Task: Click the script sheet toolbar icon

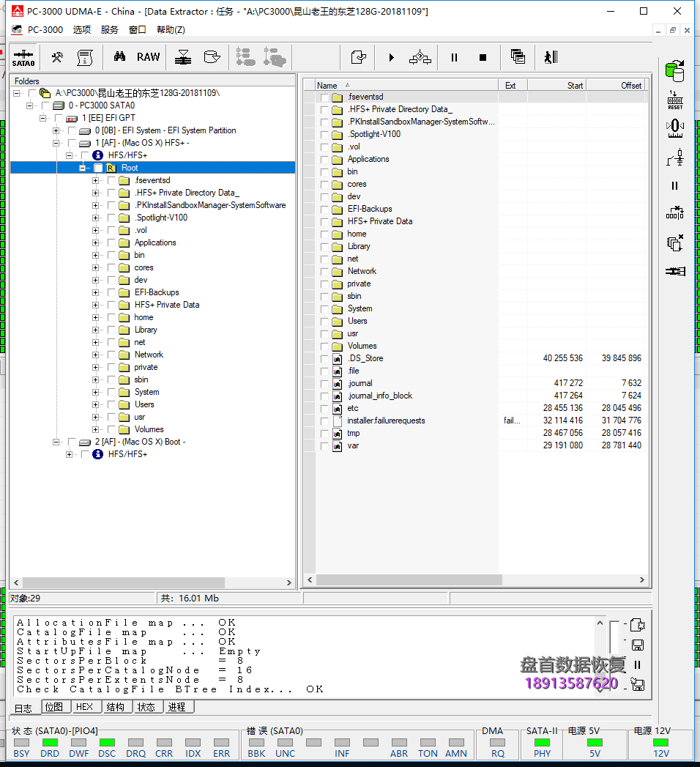Action: pyautogui.click(x=85, y=57)
